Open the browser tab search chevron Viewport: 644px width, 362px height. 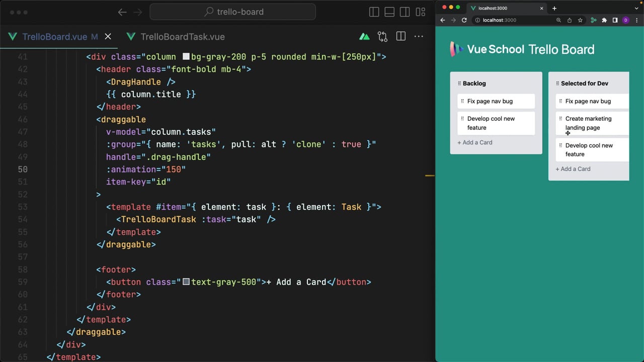click(636, 8)
